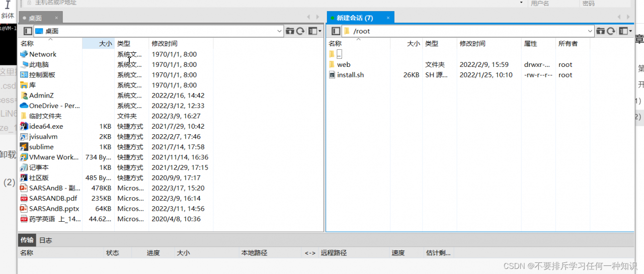Click the 本地路径 column header in the transfer panel
Screen dimensions: 644x274
coord(271,253)
